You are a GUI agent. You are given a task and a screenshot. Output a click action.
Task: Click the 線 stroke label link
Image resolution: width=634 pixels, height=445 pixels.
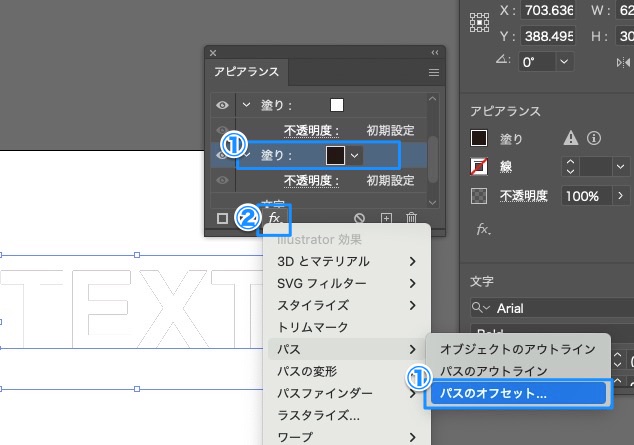[x=506, y=167]
